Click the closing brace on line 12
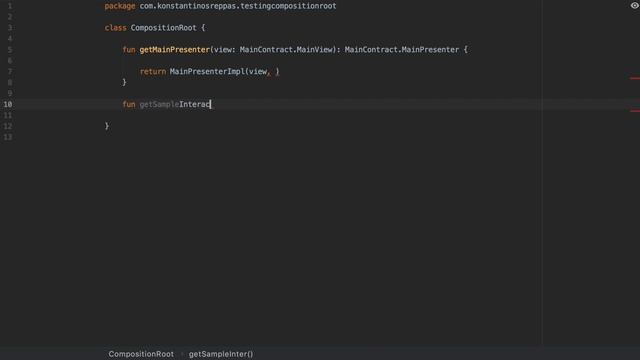Viewport: 640px width, 360px height. click(x=107, y=126)
